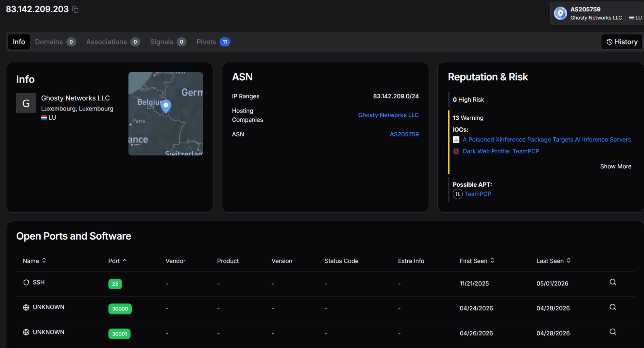Image resolution: width=644 pixels, height=348 pixels.
Task: Inspect the SSH port 22 row details
Action: [x=613, y=282]
